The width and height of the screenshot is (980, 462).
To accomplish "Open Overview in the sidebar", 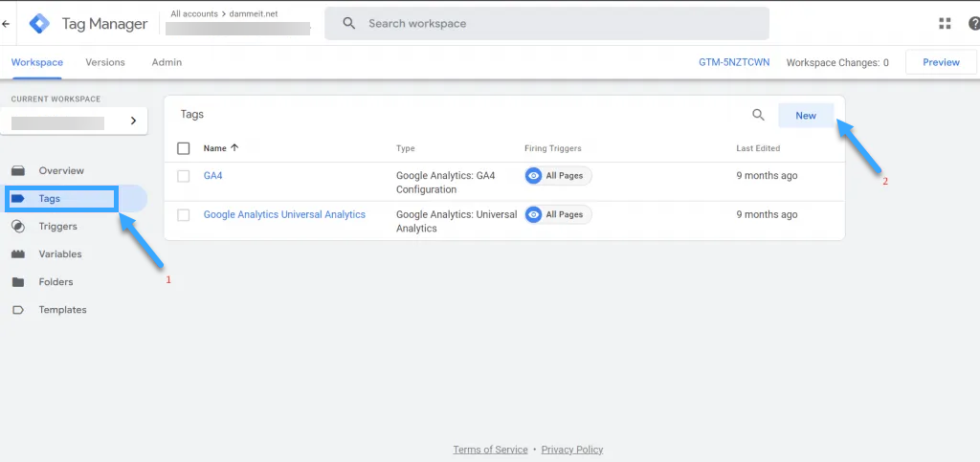I will click(x=61, y=170).
